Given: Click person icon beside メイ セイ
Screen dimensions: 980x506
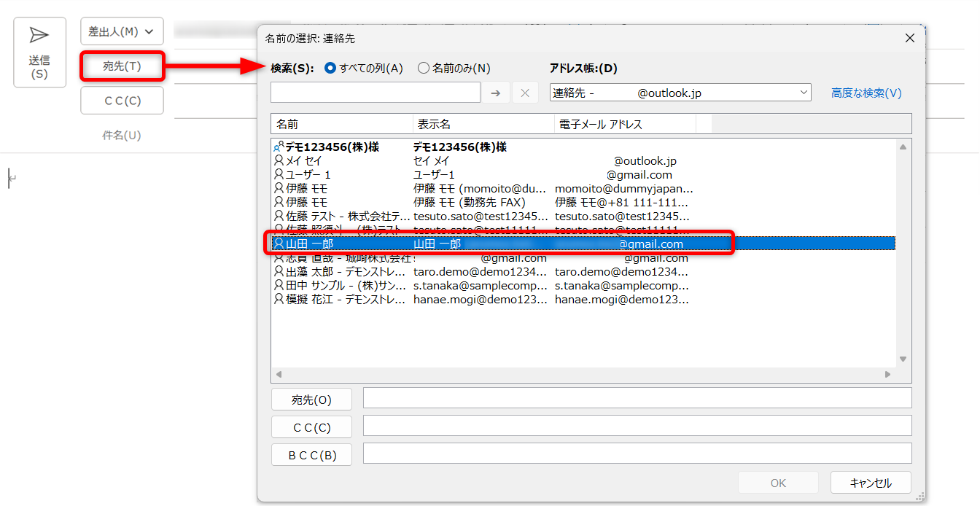Looking at the screenshot, I should pyautogui.click(x=279, y=160).
